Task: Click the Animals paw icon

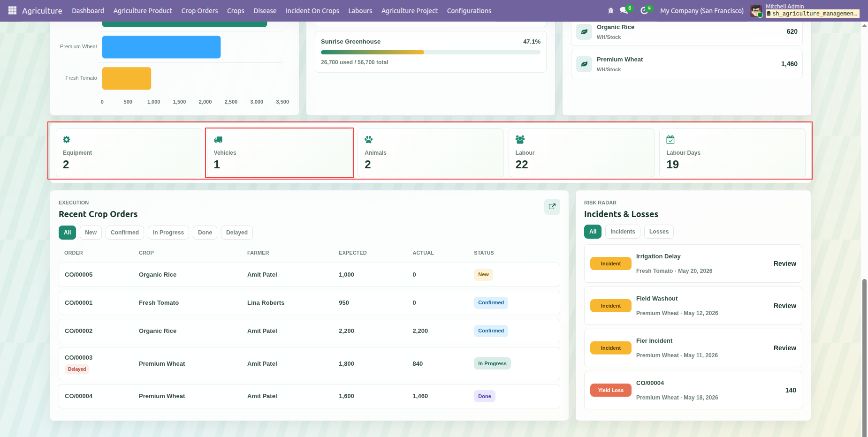Action: [369, 140]
